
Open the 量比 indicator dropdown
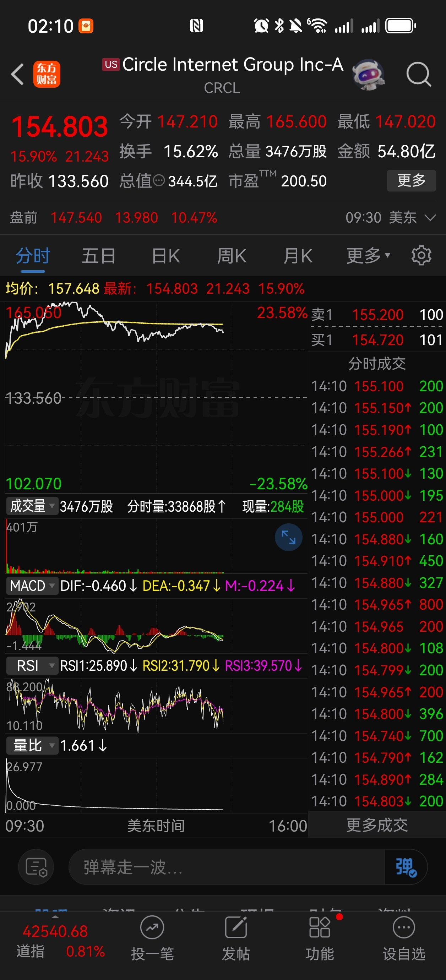tap(32, 745)
